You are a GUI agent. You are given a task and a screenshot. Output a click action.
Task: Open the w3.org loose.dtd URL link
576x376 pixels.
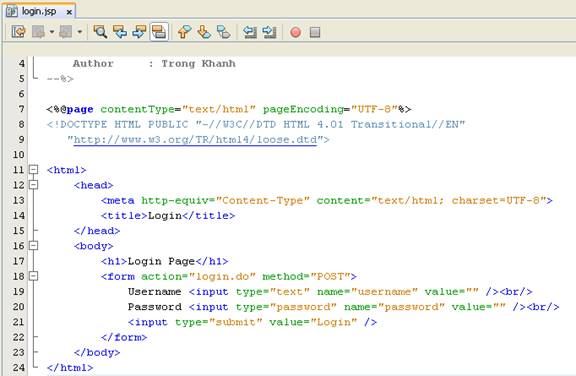tap(195, 140)
